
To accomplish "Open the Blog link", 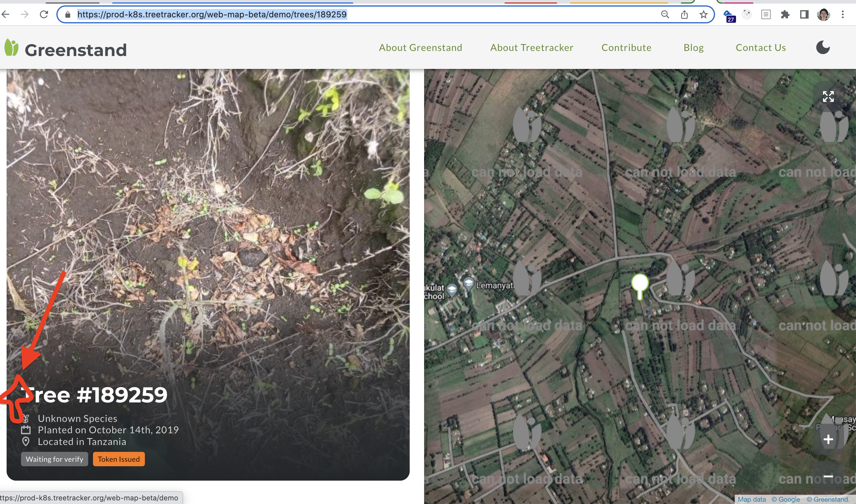I will click(x=693, y=48).
